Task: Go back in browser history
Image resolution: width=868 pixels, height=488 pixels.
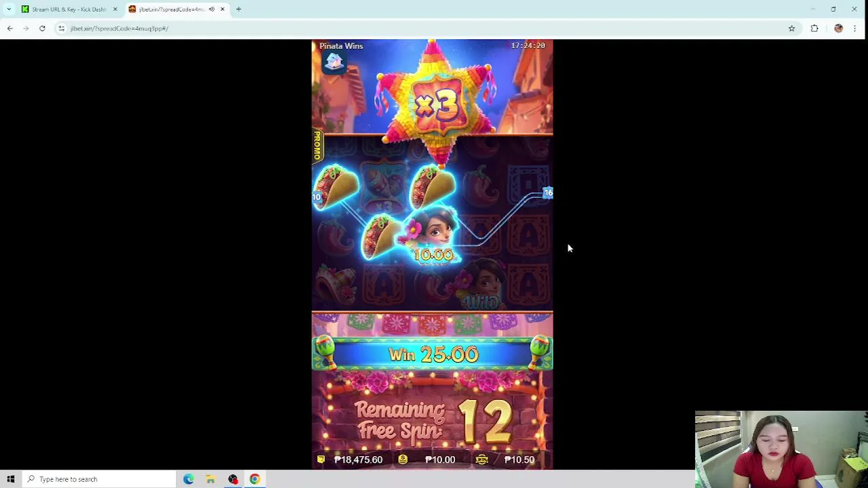Action: click(x=9, y=28)
